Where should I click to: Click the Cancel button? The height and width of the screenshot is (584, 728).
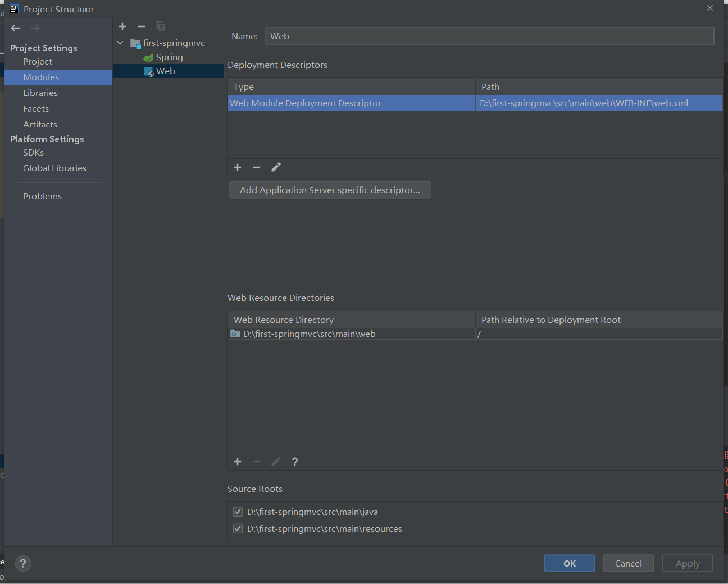(629, 563)
